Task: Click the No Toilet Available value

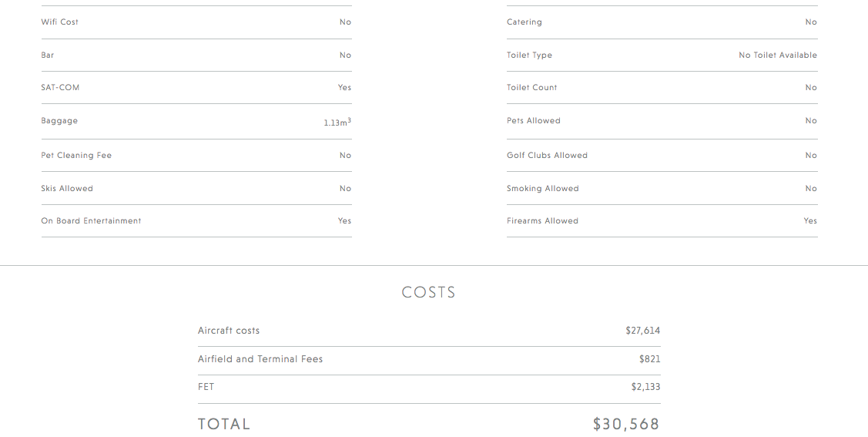Action: tap(778, 55)
